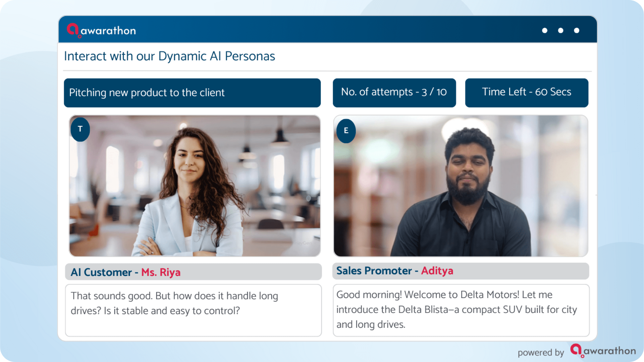Open the Ms. Riya customer video

[x=195, y=186]
